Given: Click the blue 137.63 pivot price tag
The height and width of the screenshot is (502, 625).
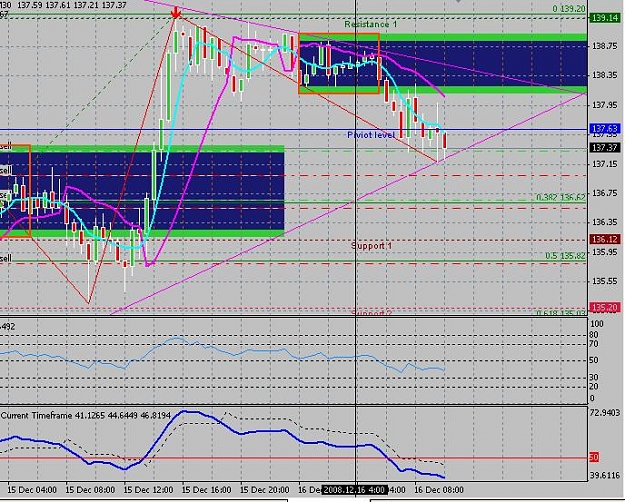Looking at the screenshot, I should point(605,128).
